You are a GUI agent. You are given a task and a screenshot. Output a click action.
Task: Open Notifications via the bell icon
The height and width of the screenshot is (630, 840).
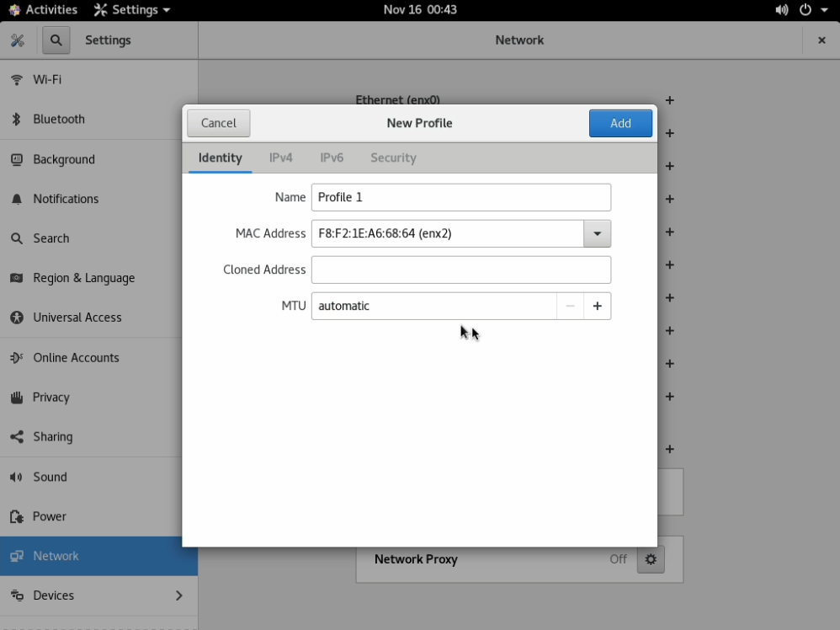[17, 200]
